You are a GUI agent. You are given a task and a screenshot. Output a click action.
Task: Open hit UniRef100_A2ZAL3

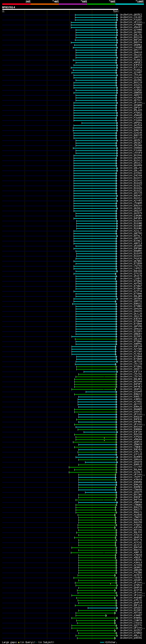[x=131, y=472]
